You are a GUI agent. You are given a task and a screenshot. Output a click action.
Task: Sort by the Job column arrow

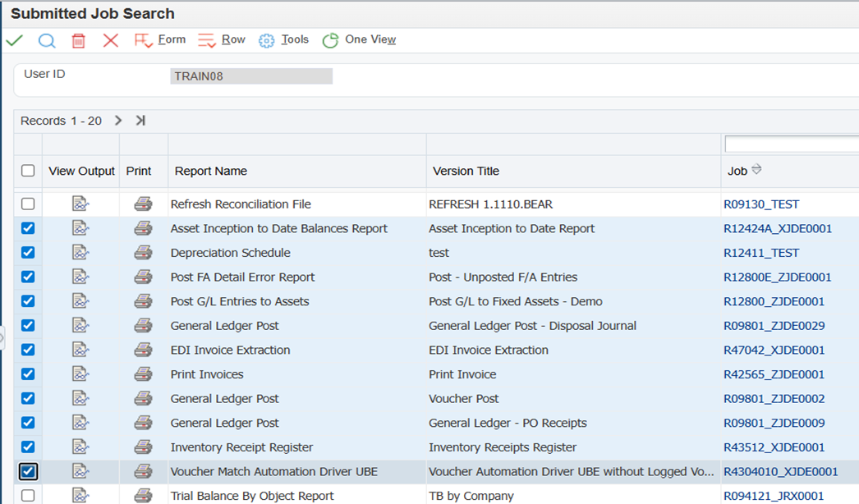click(756, 170)
